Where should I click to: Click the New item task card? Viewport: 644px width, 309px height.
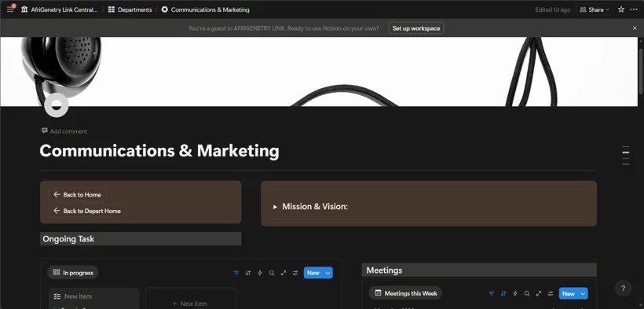click(x=93, y=298)
